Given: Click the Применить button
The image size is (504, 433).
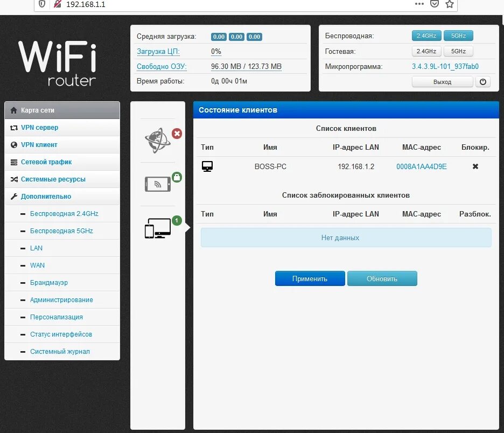Looking at the screenshot, I should (x=310, y=278).
